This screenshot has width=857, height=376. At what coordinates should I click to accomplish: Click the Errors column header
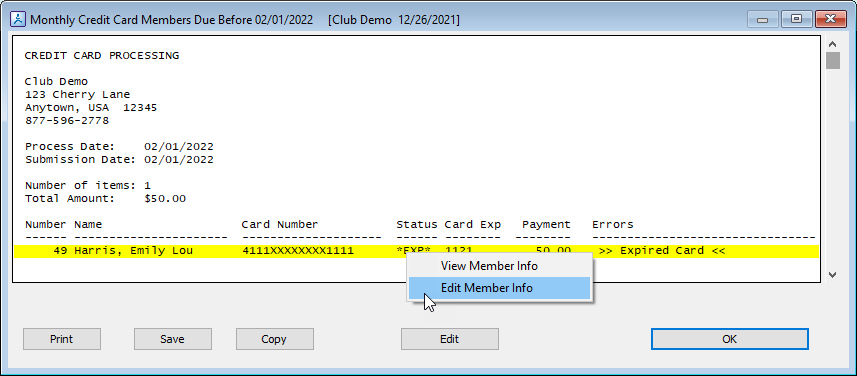613,225
